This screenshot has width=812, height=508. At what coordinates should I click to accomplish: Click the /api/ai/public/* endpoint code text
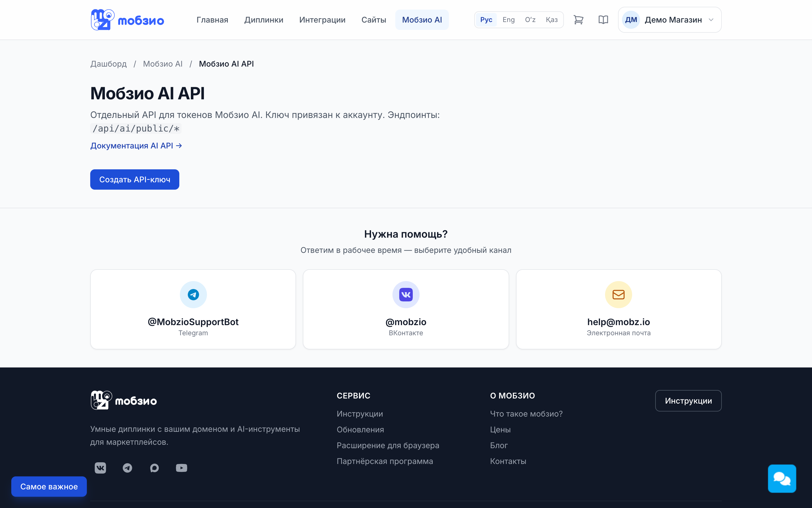pos(136,128)
